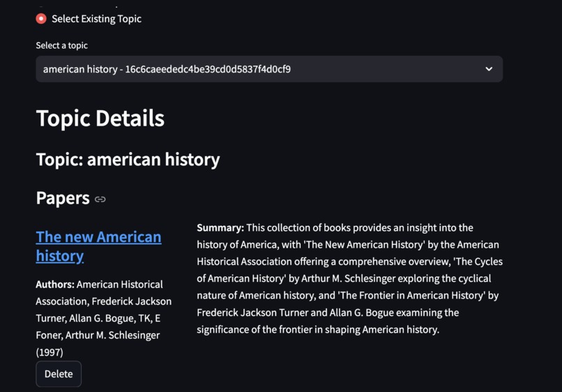The height and width of the screenshot is (392, 562).
Task: Open 'The new American history' paper link
Action: [98, 246]
